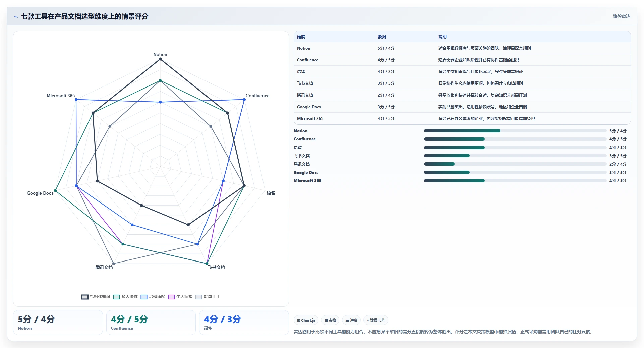644x348 pixels.
Task: Select the Microsoft 365 progress bar
Action: point(515,181)
